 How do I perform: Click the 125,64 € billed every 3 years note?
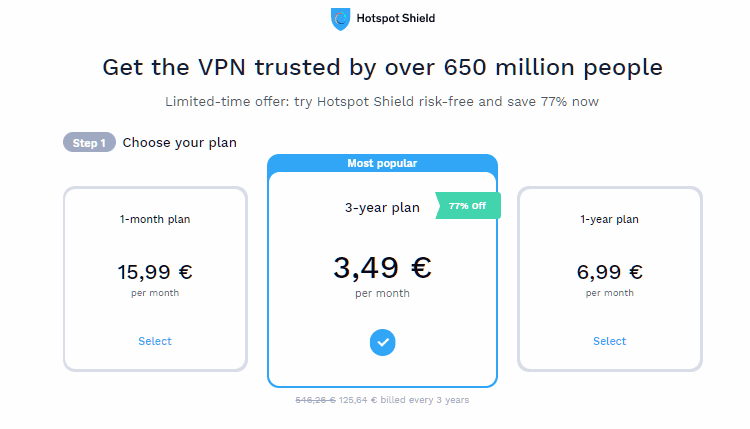click(404, 400)
